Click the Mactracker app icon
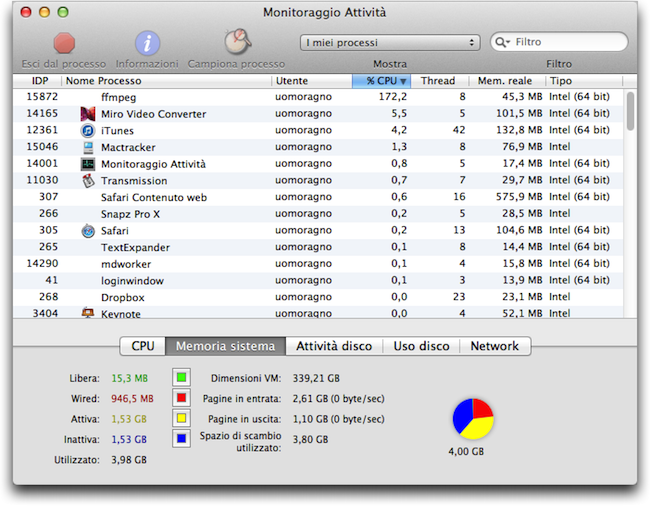This screenshot has height=506, width=650. click(x=87, y=147)
